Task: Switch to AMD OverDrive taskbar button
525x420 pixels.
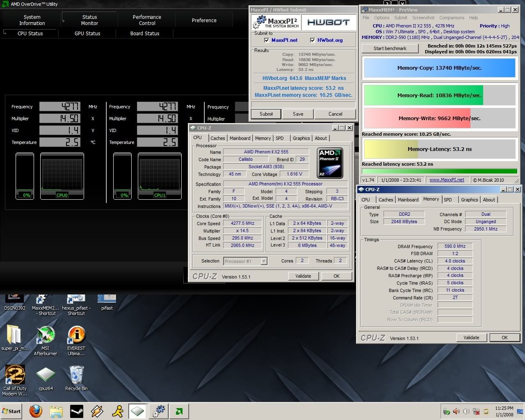Action: (179, 411)
